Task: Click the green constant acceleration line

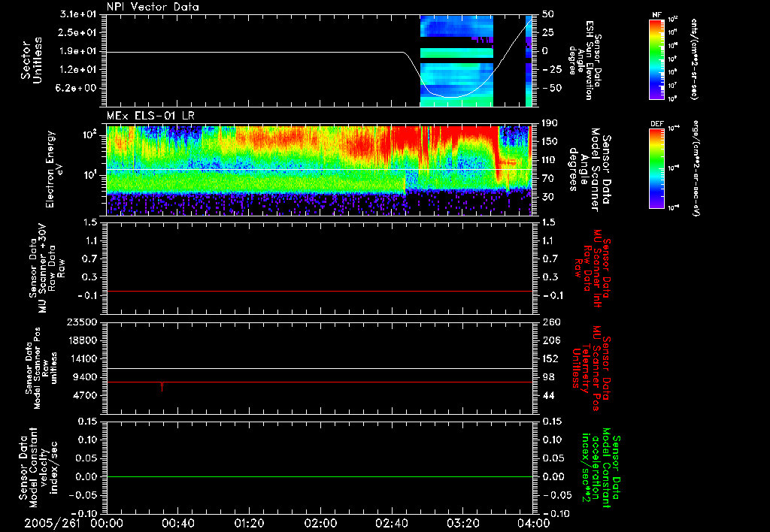Action: pos(320,476)
